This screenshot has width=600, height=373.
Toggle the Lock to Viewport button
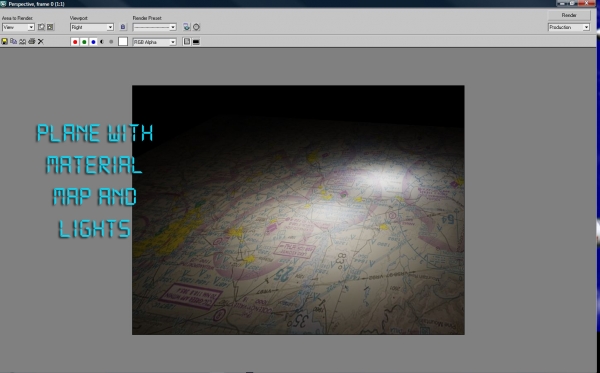(123, 27)
